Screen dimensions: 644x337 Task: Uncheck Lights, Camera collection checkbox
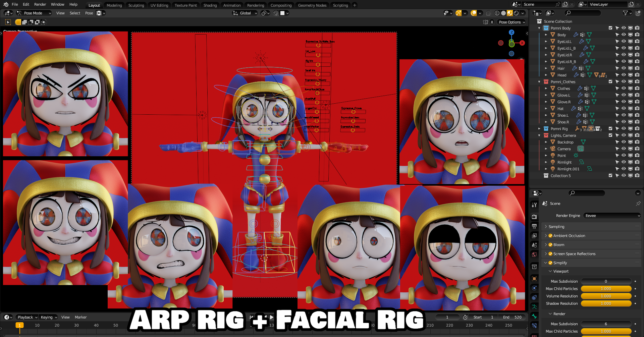(x=610, y=135)
